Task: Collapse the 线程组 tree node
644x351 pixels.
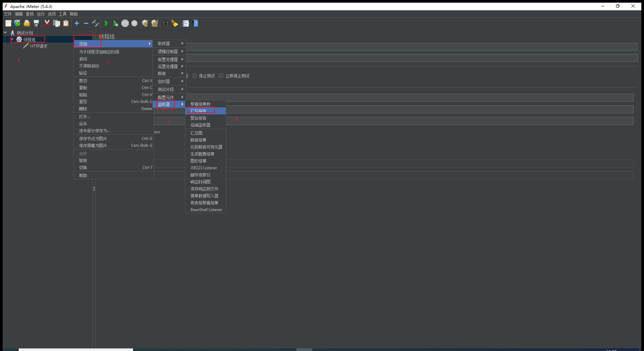Action: pos(12,39)
